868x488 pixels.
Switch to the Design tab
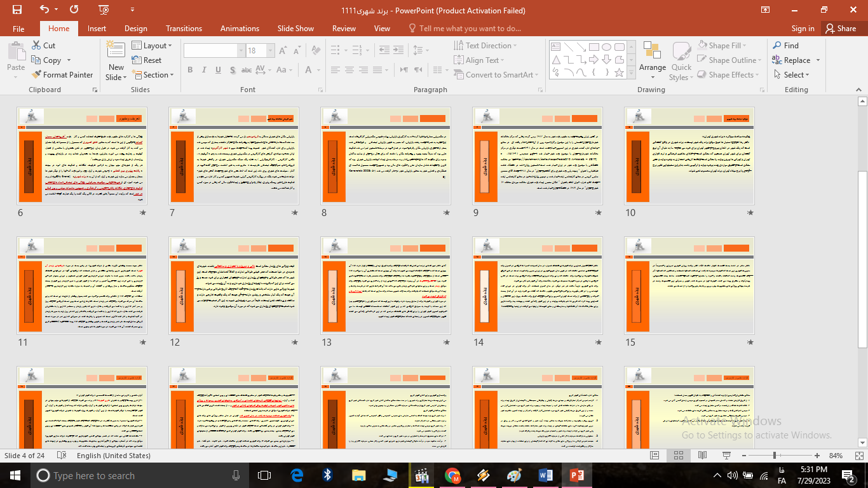tap(136, 29)
